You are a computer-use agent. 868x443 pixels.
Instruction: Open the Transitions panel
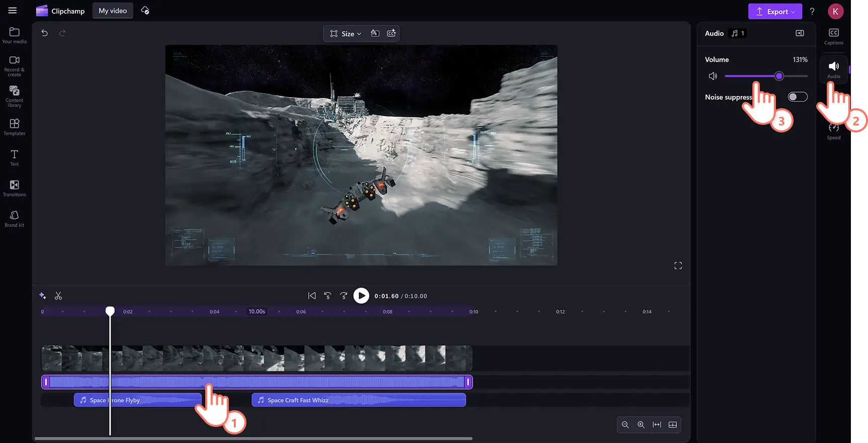pos(15,188)
